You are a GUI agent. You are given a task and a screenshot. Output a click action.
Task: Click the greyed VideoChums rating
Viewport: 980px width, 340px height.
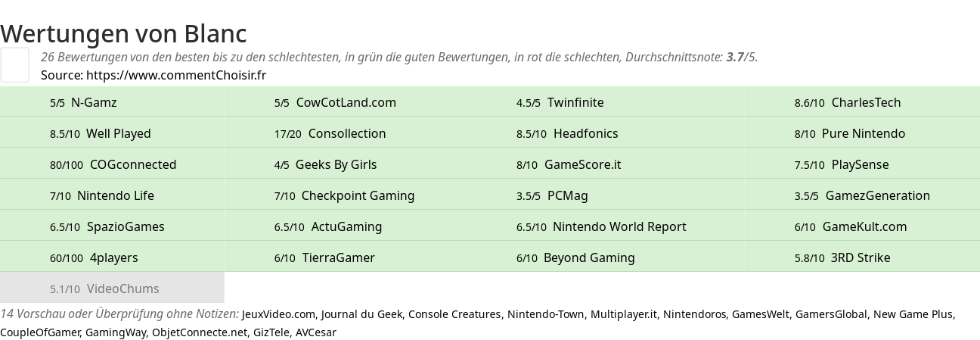[x=112, y=289]
